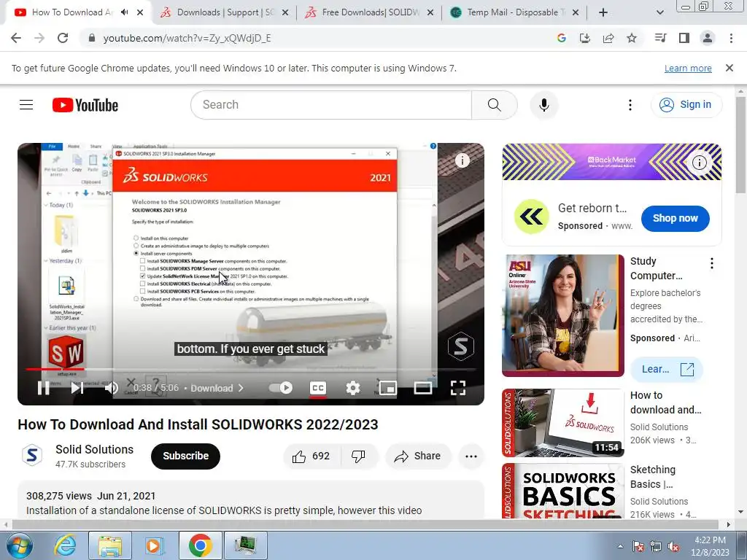Go to YouTube home logo

(85, 105)
